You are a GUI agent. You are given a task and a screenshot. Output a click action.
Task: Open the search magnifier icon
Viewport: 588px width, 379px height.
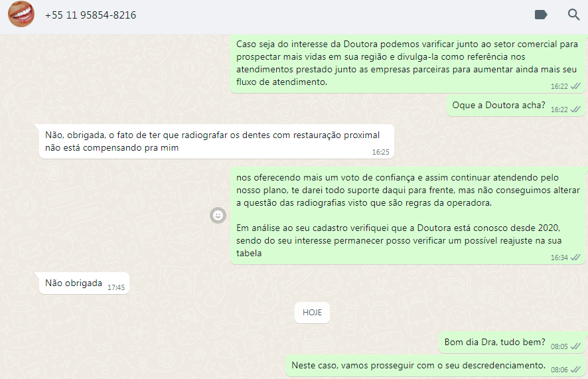(x=573, y=15)
